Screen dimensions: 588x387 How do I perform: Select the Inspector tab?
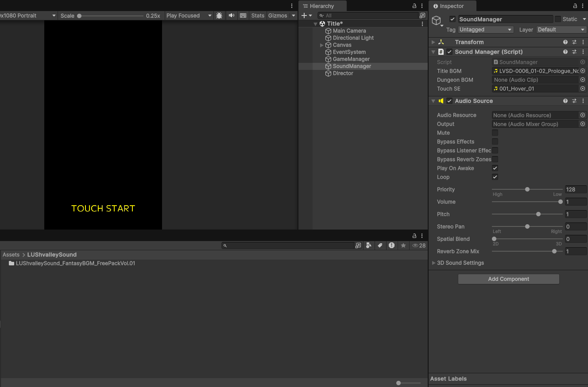(451, 6)
